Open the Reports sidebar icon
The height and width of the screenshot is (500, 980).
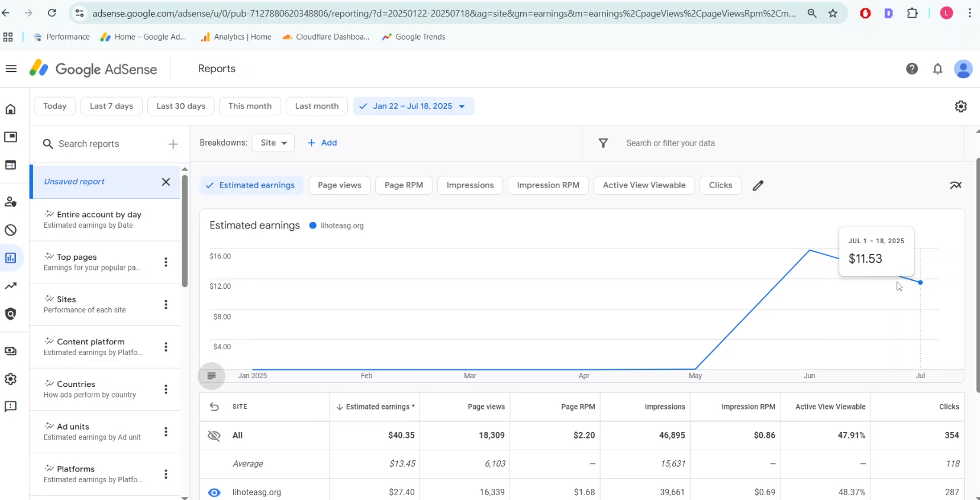[11, 258]
